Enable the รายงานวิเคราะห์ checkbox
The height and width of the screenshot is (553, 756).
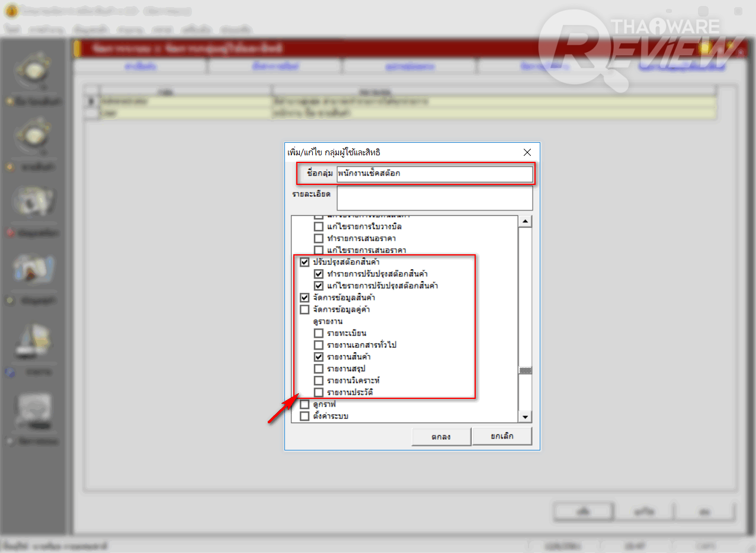click(x=319, y=381)
